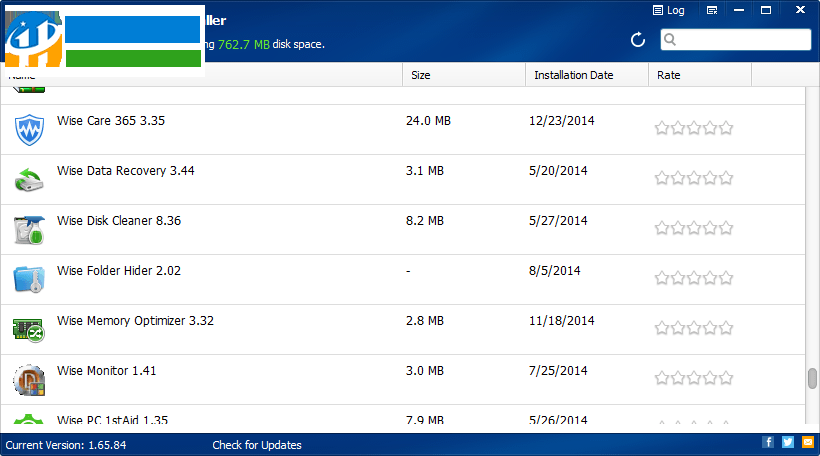Select Wise Folder Hider 2.02 entry

pos(403,280)
